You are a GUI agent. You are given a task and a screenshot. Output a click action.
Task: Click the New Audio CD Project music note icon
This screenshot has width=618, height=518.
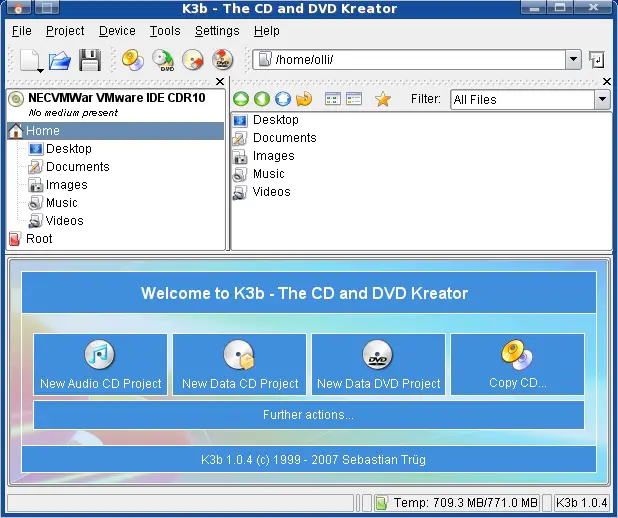click(x=100, y=354)
